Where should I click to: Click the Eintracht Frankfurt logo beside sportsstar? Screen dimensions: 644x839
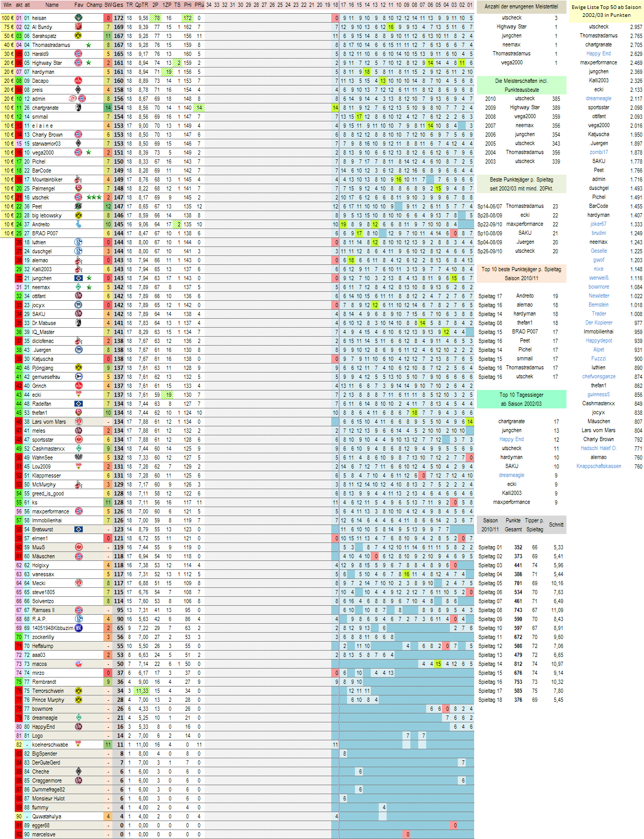click(x=78, y=440)
